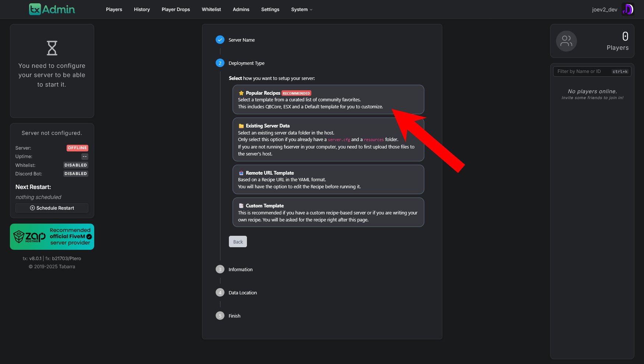Click the ZAP Hosting banner
This screenshot has height=364, width=644.
[52, 237]
